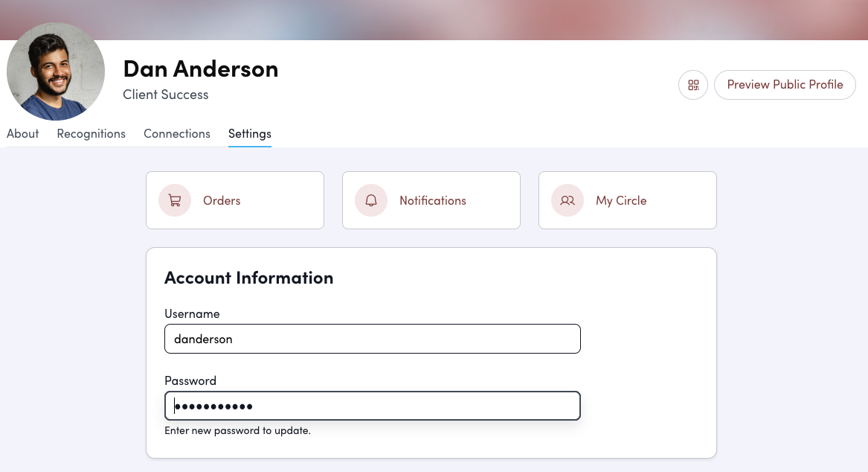This screenshot has height=472, width=868.
Task: Open Dan Anderson's profile photo
Action: coord(56,71)
